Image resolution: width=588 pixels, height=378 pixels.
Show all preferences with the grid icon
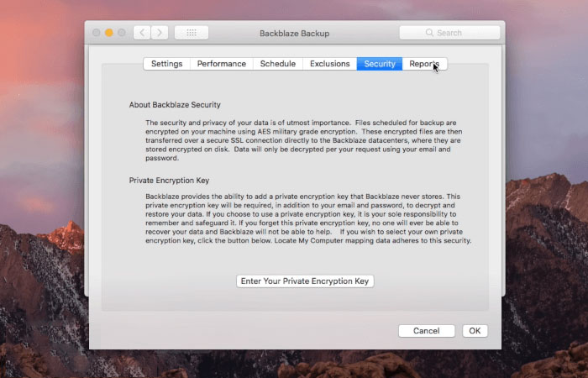[x=192, y=33]
